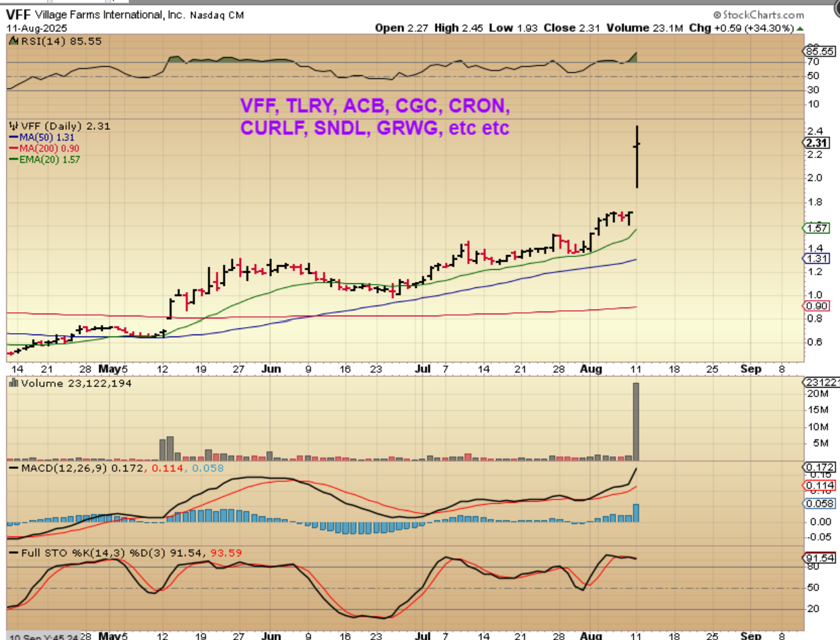
Task: Click the 1.31 MA(50) tag on price axis
Action: pos(817,258)
